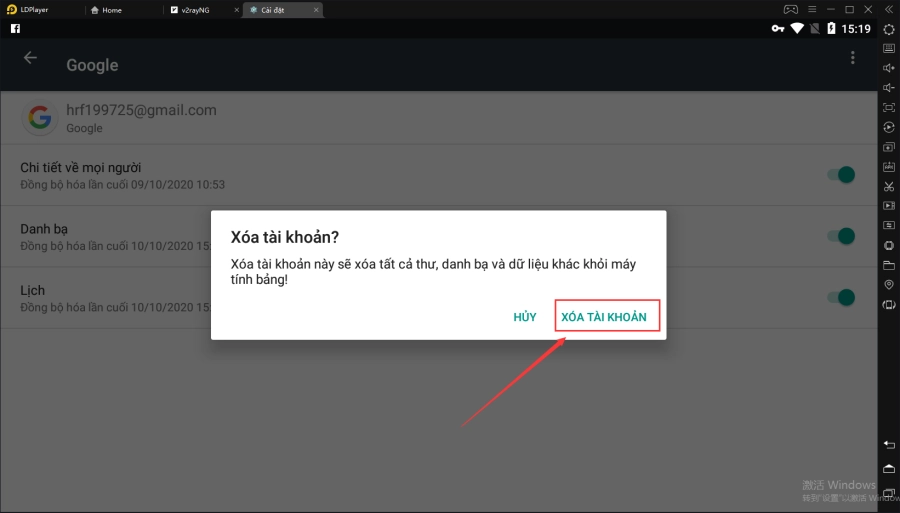
Task: Click the Google G logo
Action: click(40, 118)
